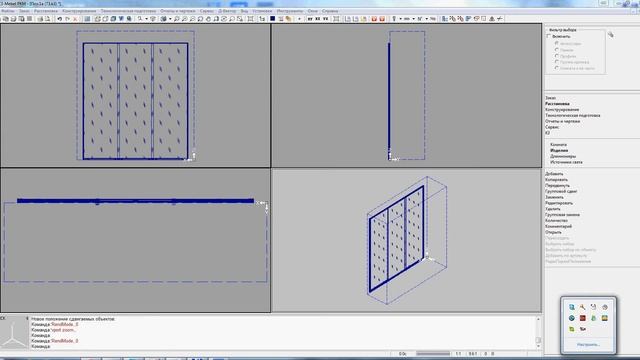Viewport: 640px width, 360px height.
Task: Click the Передвинуть command
Action: 558,185
